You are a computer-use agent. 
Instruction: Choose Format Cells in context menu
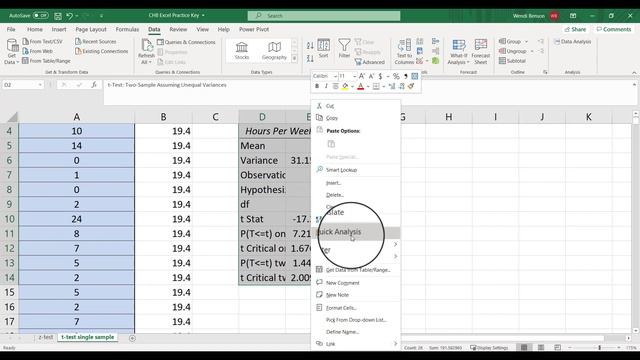tap(355, 308)
